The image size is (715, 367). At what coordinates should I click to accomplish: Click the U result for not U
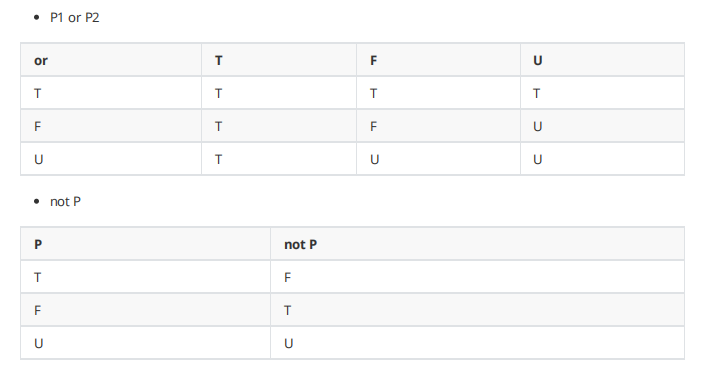(x=477, y=343)
